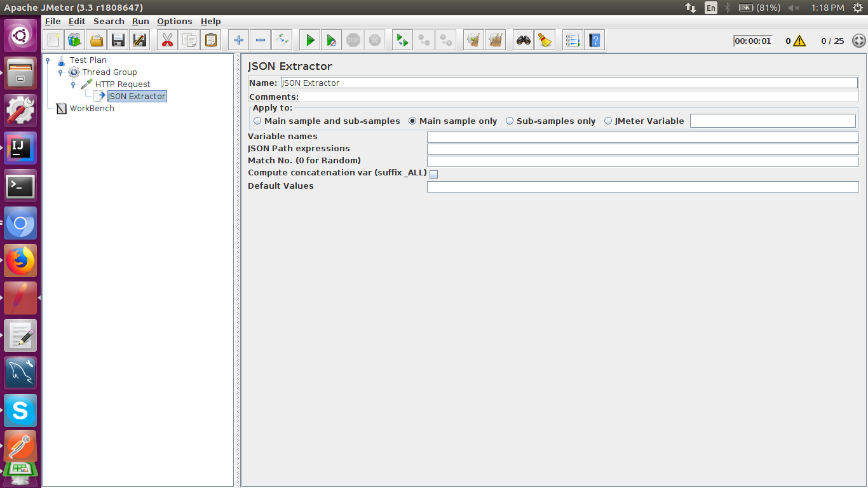Viewport: 868px width, 488px height.
Task: Select Main sample and sub-samples radio
Action: tap(257, 121)
